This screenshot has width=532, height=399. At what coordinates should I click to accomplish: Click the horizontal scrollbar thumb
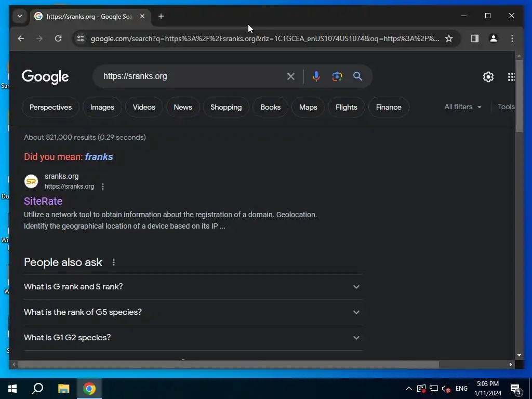pos(229,365)
